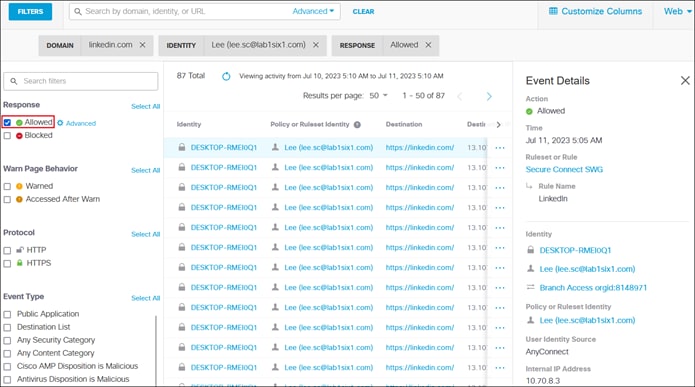
Task: Sort by the Identity column header
Action: point(189,125)
